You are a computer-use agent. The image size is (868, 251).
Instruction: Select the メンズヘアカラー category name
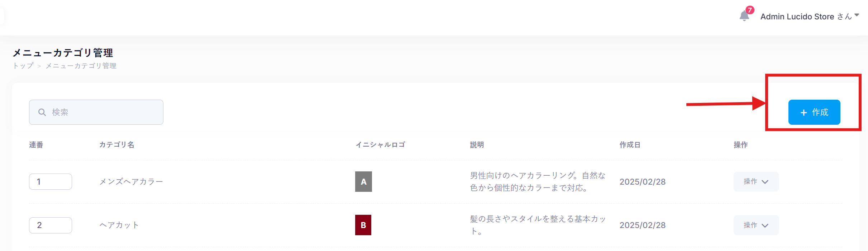pos(131,182)
